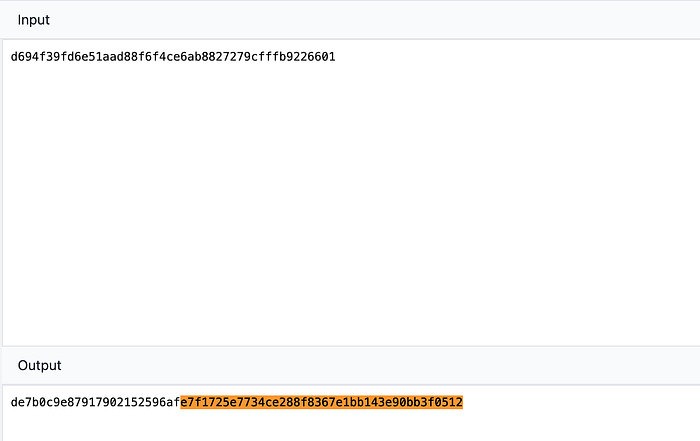Click the unhighlighted output prefix de7b0c9e

pyautogui.click(x=38, y=402)
